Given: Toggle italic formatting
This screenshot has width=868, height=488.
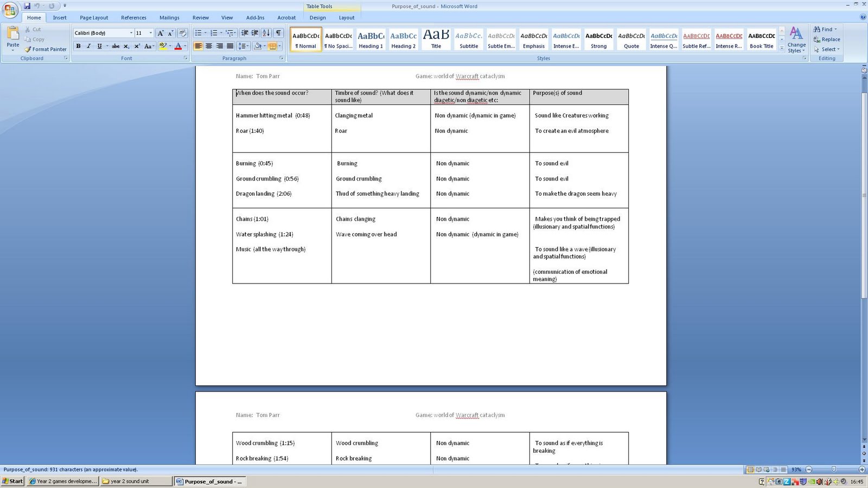Looking at the screenshot, I should pyautogui.click(x=88, y=46).
